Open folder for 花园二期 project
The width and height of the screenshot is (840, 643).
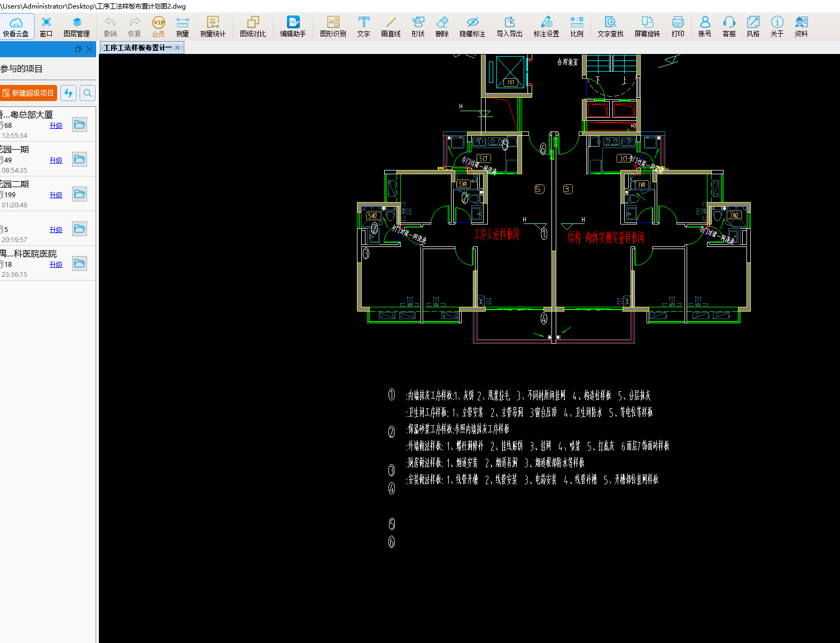(x=80, y=194)
